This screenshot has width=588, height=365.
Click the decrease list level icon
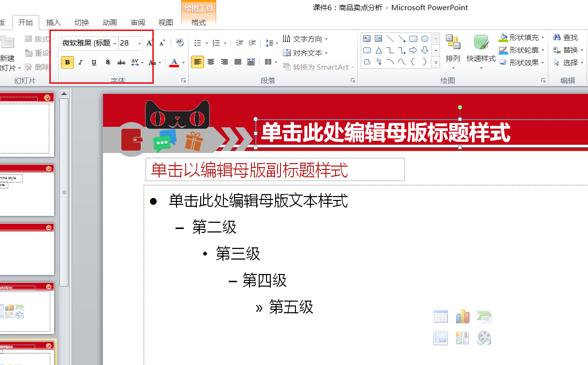coord(239,43)
